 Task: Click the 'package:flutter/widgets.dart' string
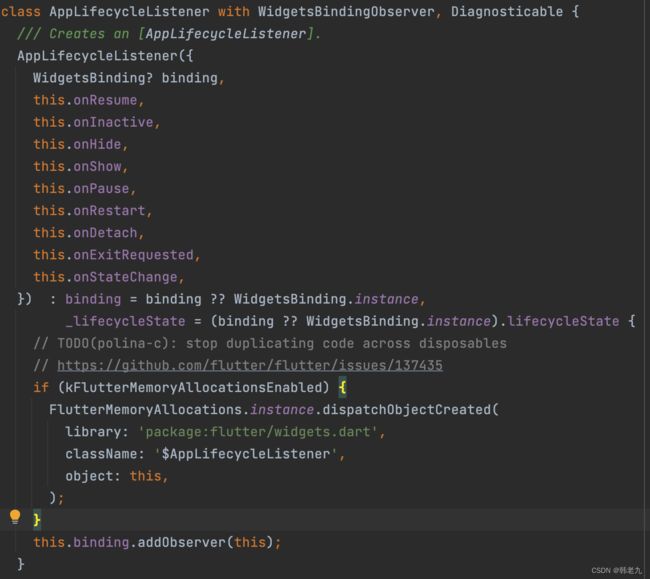[x=257, y=432]
